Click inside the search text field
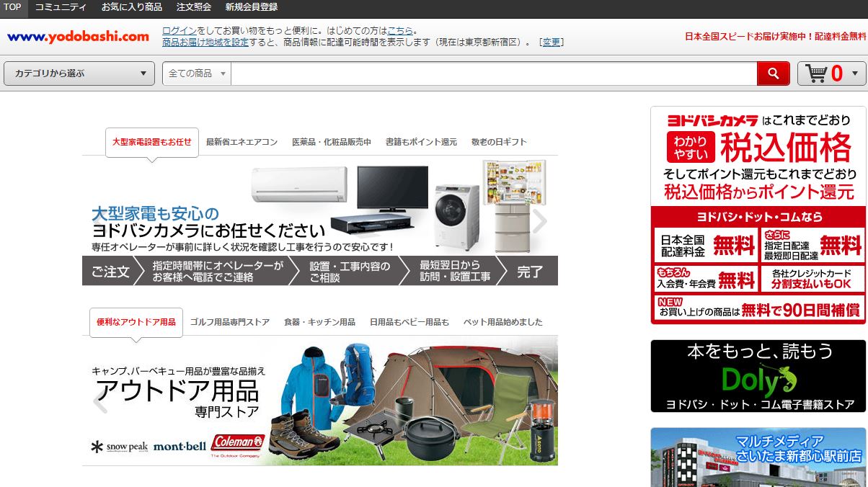The width and height of the screenshot is (868, 487). [x=494, y=73]
